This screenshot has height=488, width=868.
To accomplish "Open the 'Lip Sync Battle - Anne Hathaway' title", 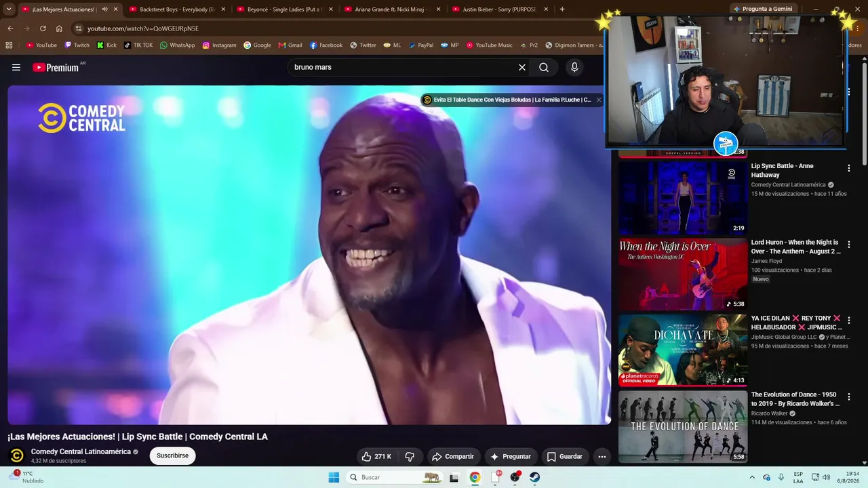I will click(x=782, y=170).
